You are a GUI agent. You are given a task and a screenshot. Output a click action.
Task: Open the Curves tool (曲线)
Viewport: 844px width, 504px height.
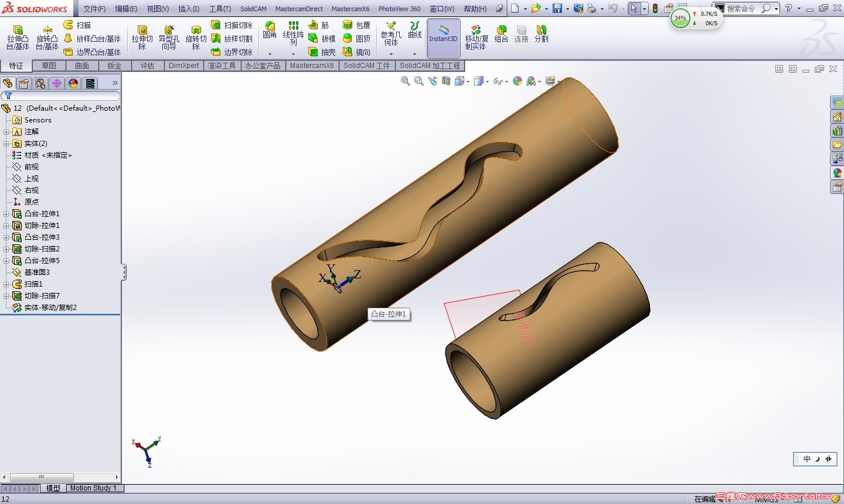click(415, 30)
